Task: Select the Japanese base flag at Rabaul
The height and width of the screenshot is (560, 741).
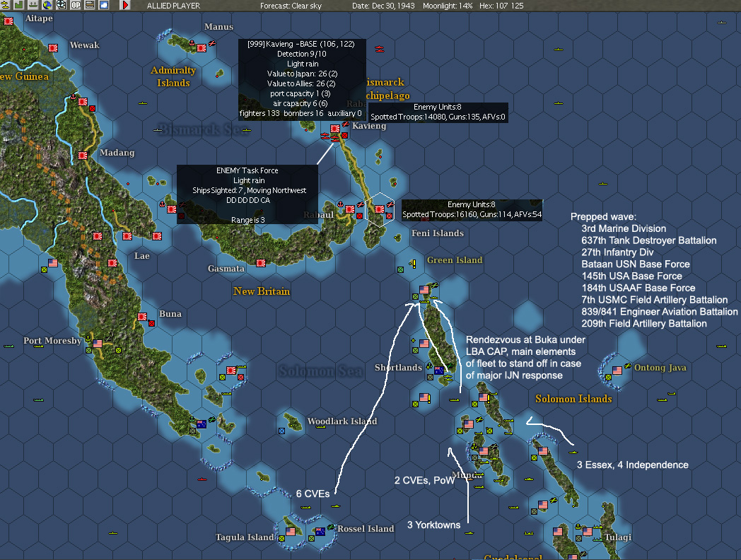Action: (350, 209)
